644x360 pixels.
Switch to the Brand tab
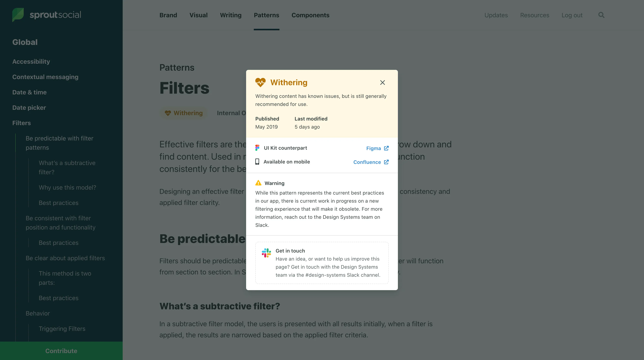coord(168,15)
